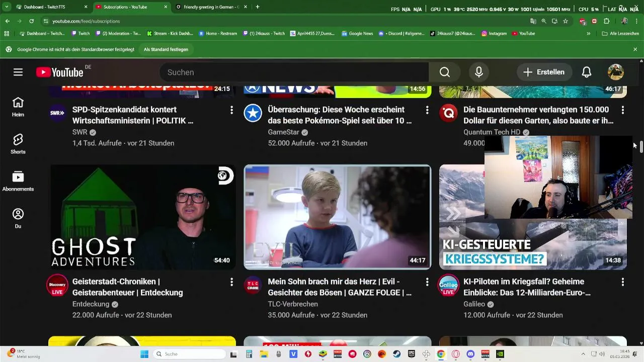This screenshot has height=362, width=644.
Task: Open Geisterstadt-Chroniken video title
Action: tap(127, 287)
